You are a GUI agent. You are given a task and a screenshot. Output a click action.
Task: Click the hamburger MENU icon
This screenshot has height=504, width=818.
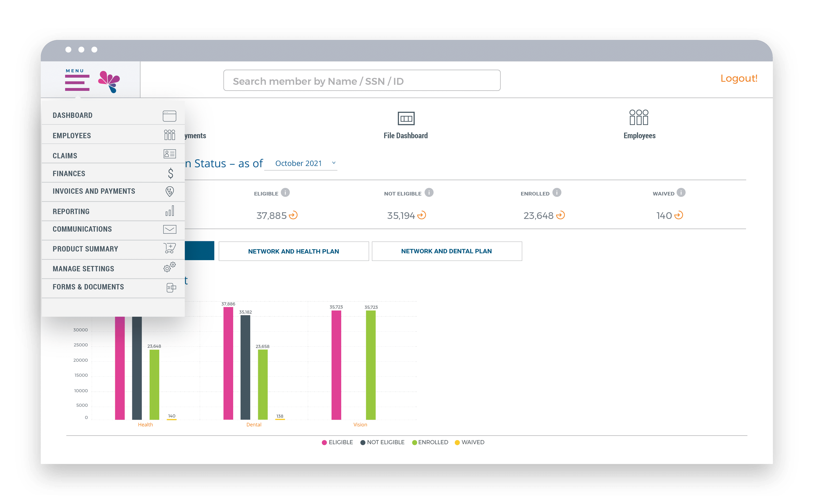click(x=77, y=82)
